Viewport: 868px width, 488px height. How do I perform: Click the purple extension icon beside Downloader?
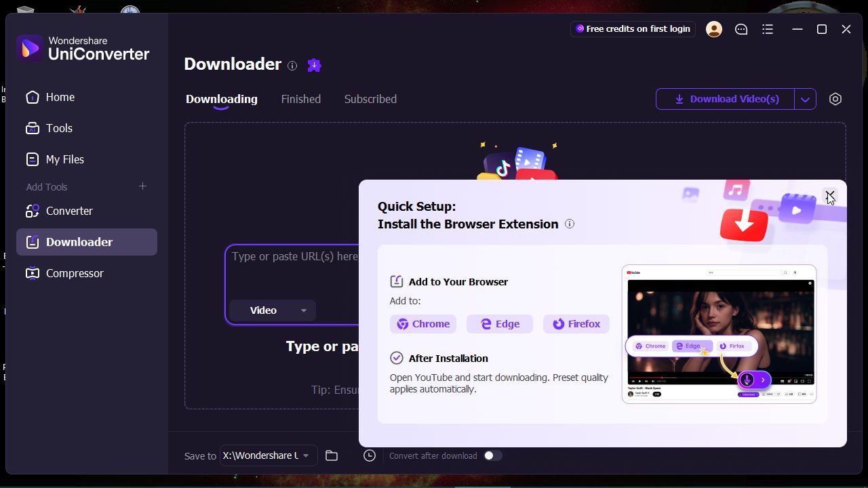(314, 65)
